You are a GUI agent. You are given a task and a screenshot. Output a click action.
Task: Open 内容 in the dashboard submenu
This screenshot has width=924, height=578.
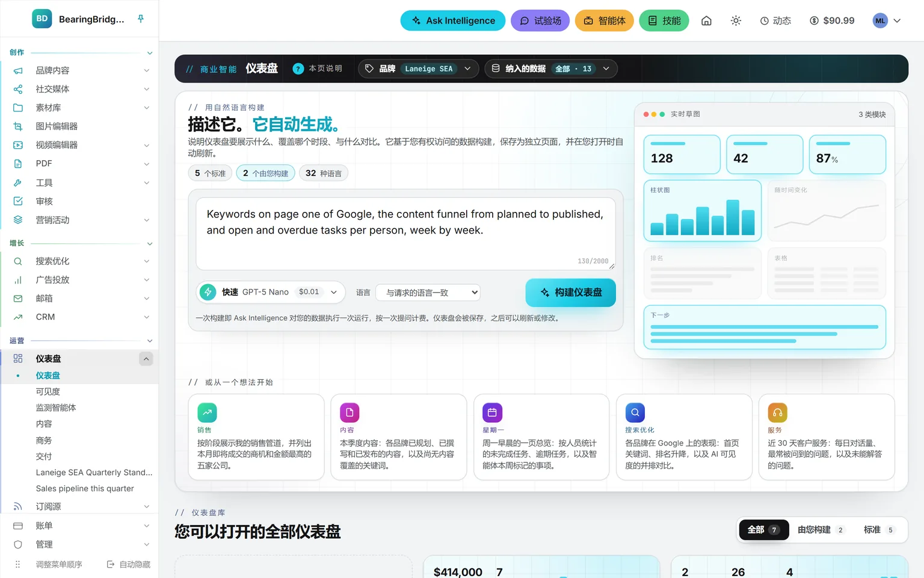click(x=44, y=424)
